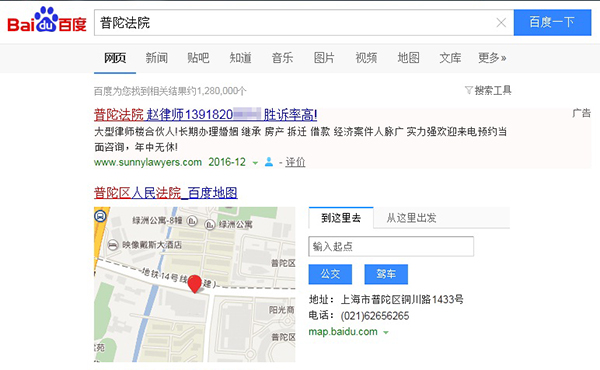Open the 普陀法院 赵律师 ad result
This screenshot has width=600, height=370.
[x=205, y=114]
